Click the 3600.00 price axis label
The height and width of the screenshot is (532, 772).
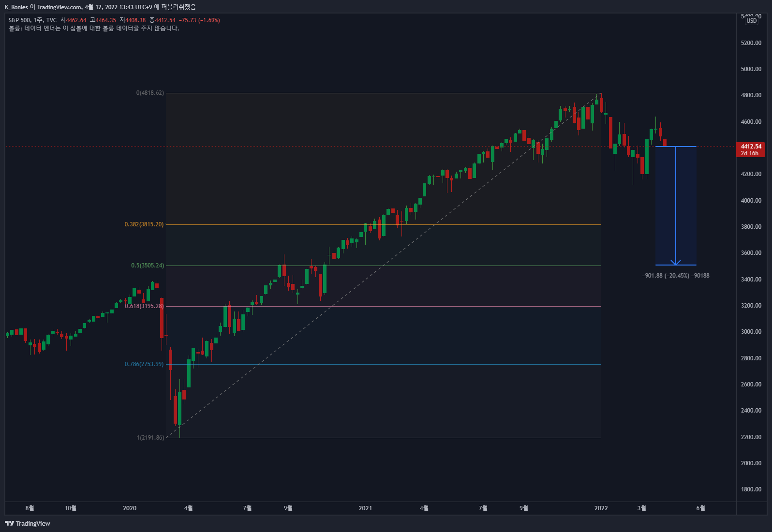tap(751, 253)
